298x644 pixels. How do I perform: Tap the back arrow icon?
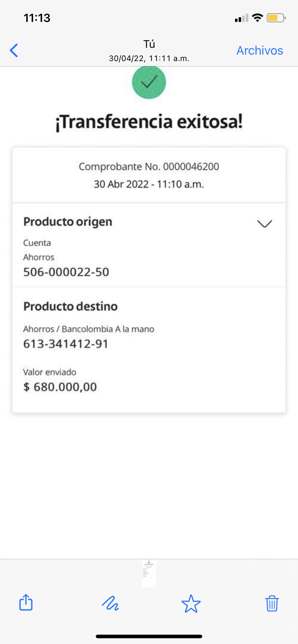click(14, 50)
